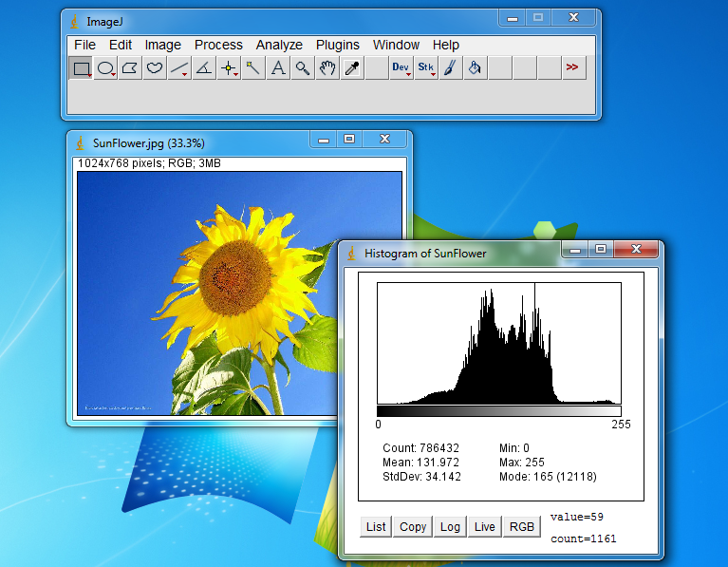Image resolution: width=728 pixels, height=567 pixels.
Task: Select the Magnifying glass tool
Action: (303, 68)
